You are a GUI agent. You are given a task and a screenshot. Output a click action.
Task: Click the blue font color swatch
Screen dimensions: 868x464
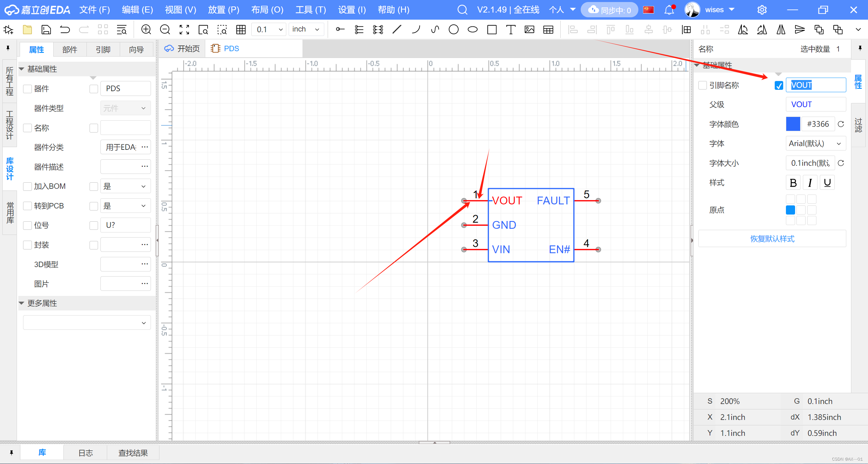click(x=793, y=124)
